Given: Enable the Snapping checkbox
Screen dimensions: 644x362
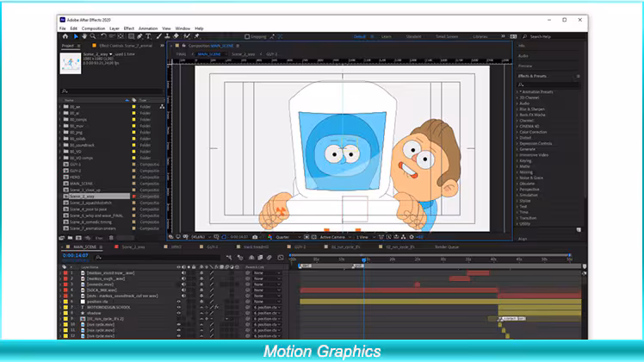Looking at the screenshot, I should coord(247,36).
